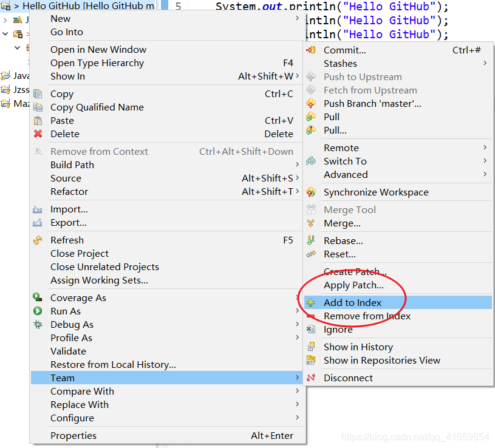Screen dimensions: 495x448
Task: Click the Coverage As icon
Action: [x=38, y=297]
